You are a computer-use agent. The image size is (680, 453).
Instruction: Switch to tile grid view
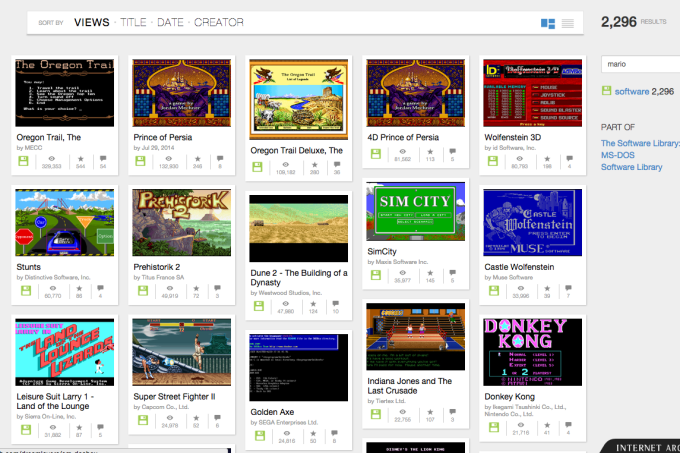pos(548,23)
